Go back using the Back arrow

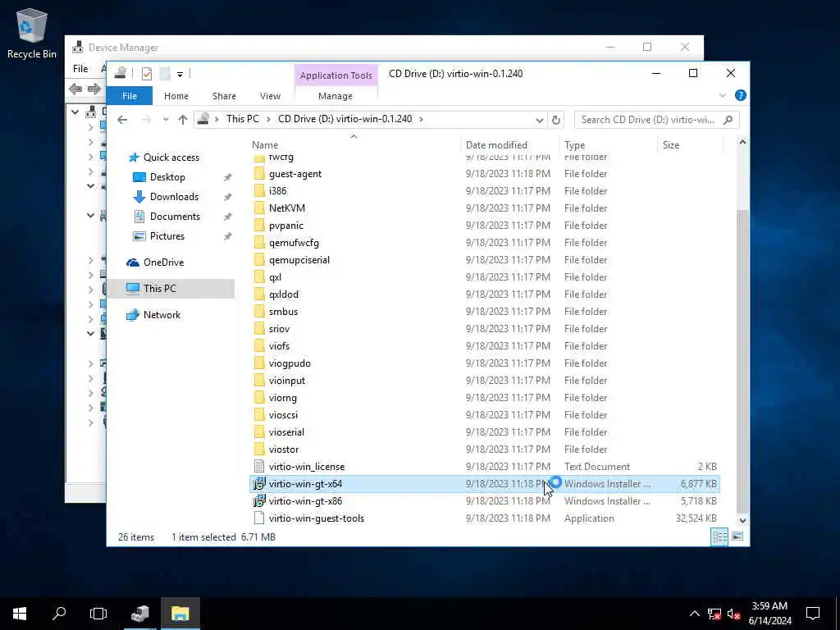pos(123,120)
